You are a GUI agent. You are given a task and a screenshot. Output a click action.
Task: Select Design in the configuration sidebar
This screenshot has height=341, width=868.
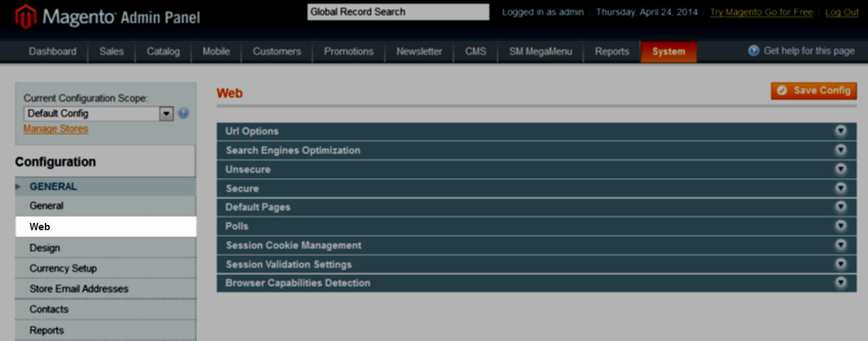click(105, 248)
